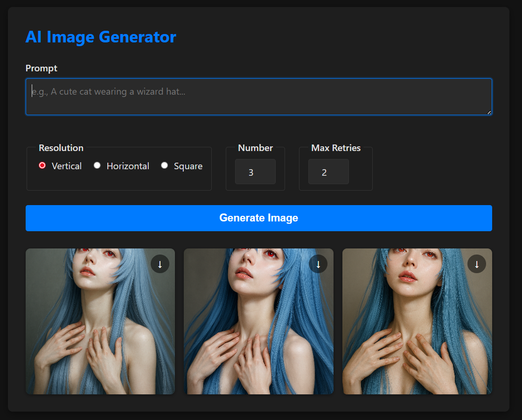Viewport: 522px width, 420px height.
Task: Select the Square resolution option
Action: (x=164, y=165)
